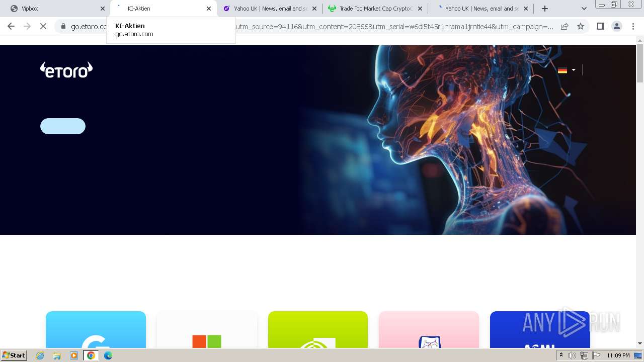Open the Chrome three-dot menu
Image resolution: width=644 pixels, height=362 pixels.
click(x=633, y=26)
